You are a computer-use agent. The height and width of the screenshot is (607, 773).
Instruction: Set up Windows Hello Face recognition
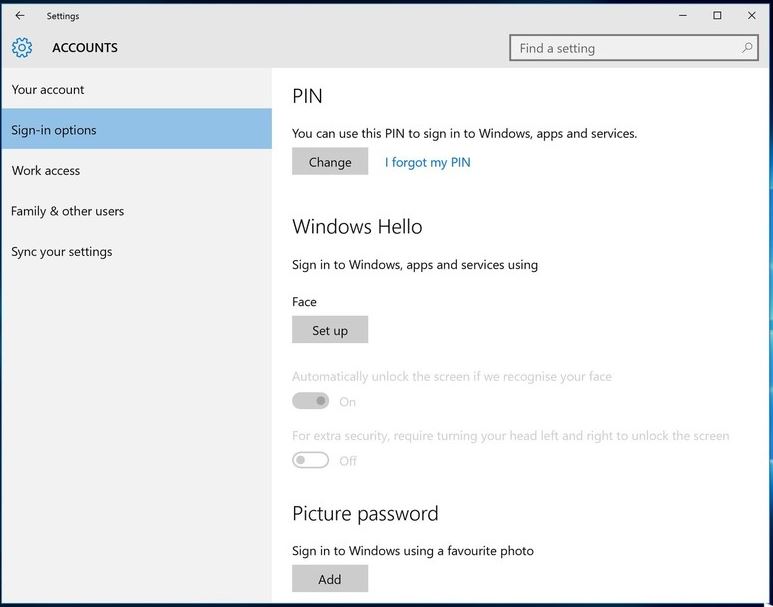click(x=330, y=330)
